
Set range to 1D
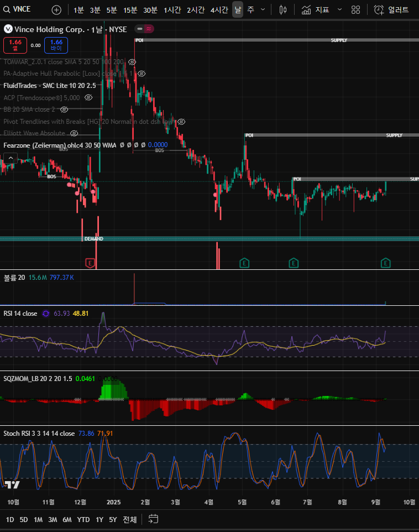10,519
